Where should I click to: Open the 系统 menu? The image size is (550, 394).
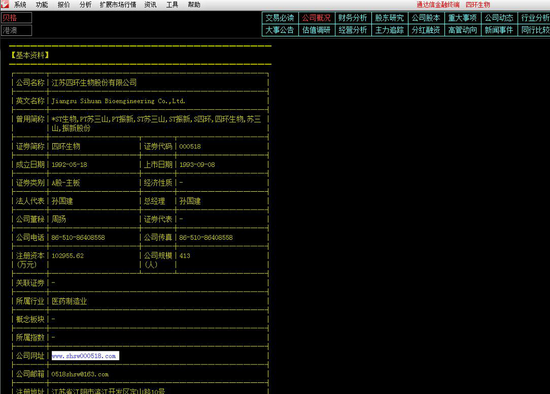(20, 5)
